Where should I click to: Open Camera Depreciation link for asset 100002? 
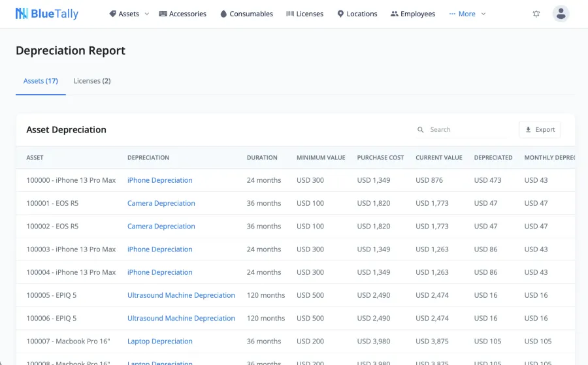click(x=161, y=227)
